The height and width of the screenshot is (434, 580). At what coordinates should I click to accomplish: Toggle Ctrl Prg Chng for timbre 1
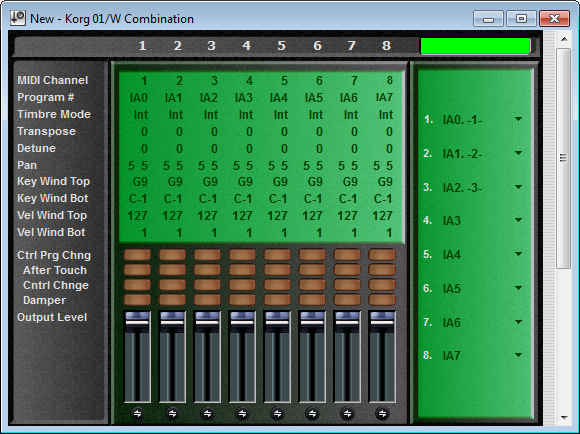click(137, 255)
